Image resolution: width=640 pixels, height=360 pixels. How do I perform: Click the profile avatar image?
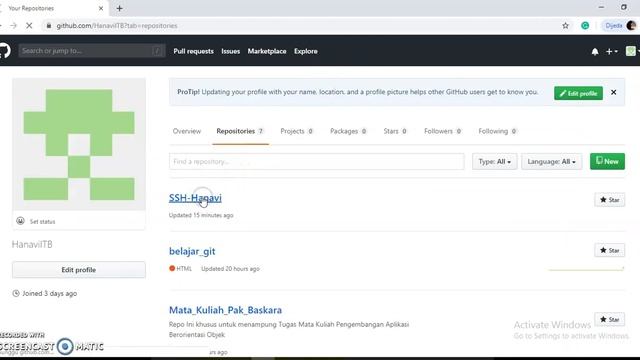79,144
